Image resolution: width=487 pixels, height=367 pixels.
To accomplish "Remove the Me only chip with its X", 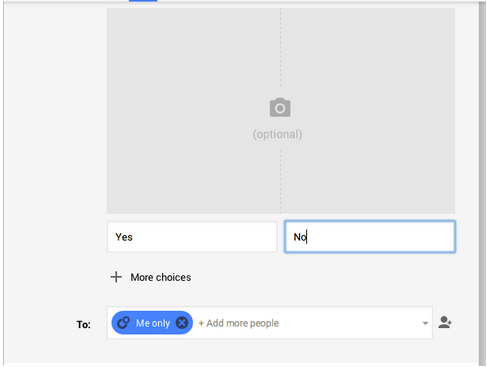I will tap(182, 323).
